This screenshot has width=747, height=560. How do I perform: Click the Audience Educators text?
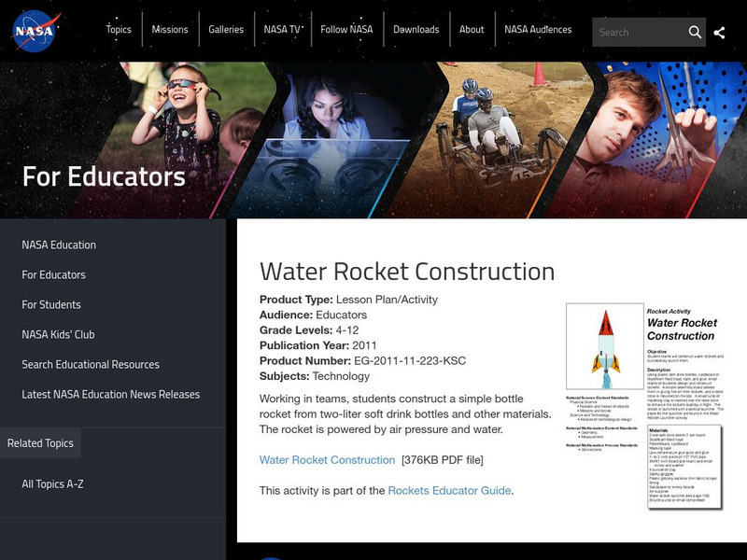[313, 315]
